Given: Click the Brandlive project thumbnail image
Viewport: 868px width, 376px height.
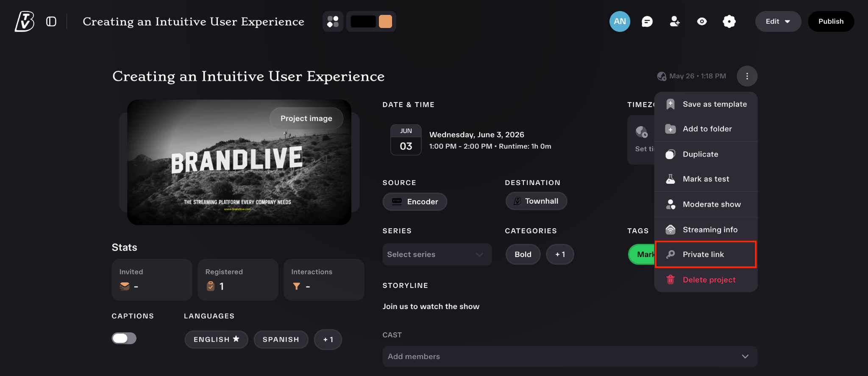Looking at the screenshot, I should click(x=239, y=162).
